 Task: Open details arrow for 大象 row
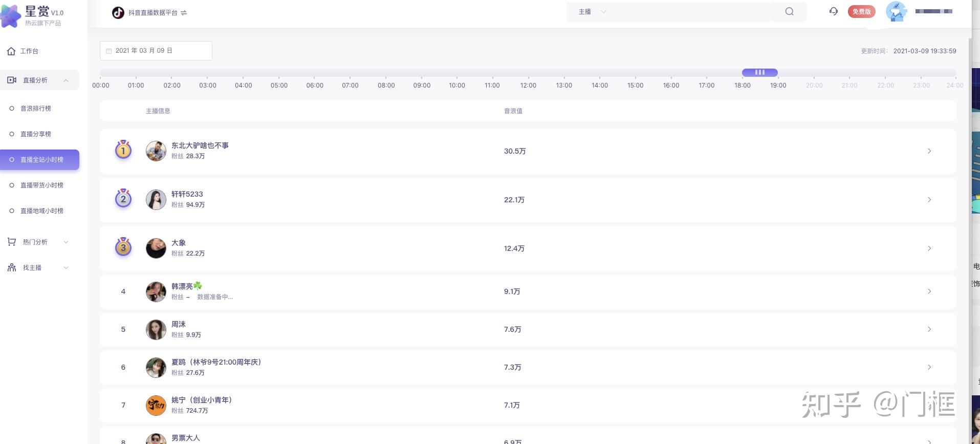929,248
